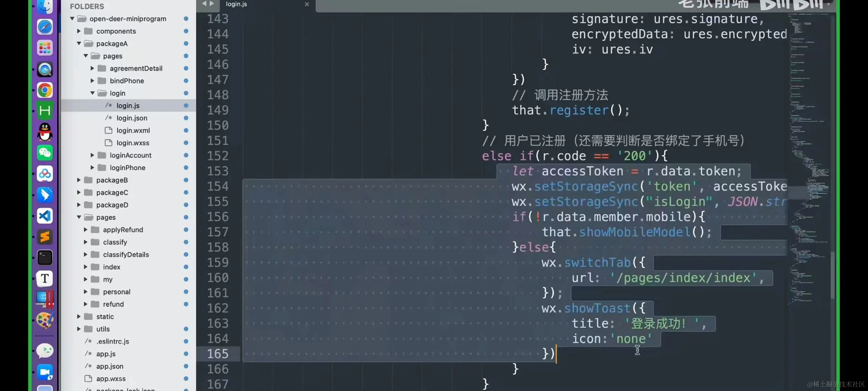Image resolution: width=868 pixels, height=391 pixels.
Task: Open HBuilder green H dock icon
Action: click(x=45, y=110)
